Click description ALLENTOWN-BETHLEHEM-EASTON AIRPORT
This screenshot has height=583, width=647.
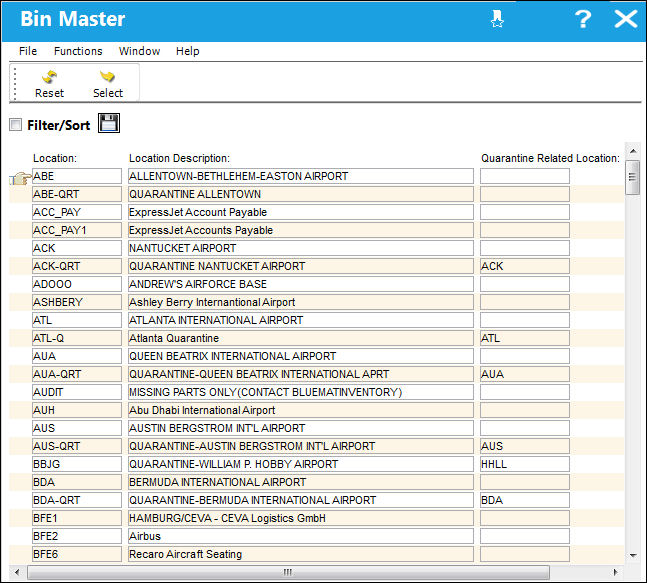pyautogui.click(x=301, y=176)
